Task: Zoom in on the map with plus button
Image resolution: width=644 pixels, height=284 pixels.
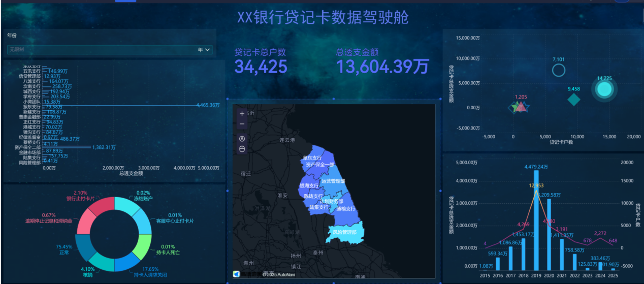Action: (x=242, y=114)
